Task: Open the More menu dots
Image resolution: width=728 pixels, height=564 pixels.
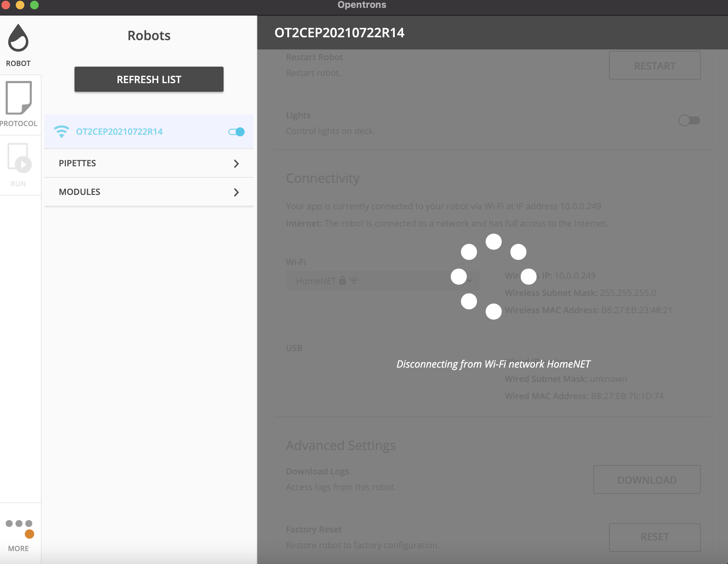Action: click(x=19, y=524)
